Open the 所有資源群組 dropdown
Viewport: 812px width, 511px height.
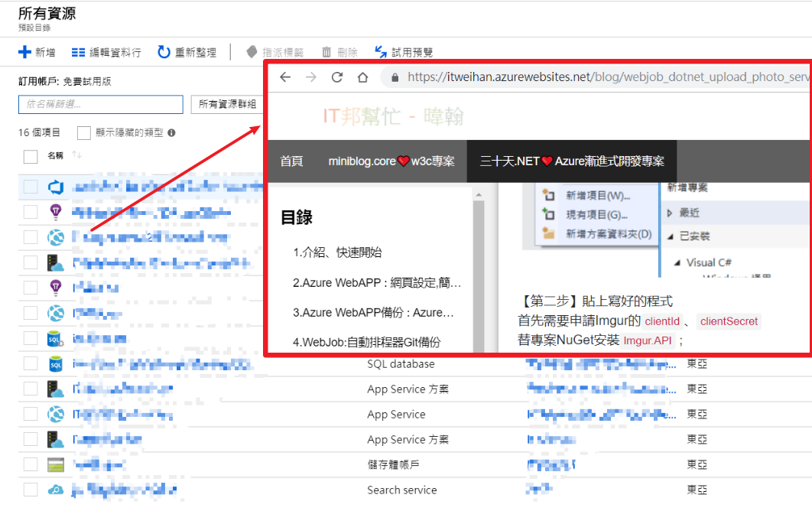click(x=228, y=104)
